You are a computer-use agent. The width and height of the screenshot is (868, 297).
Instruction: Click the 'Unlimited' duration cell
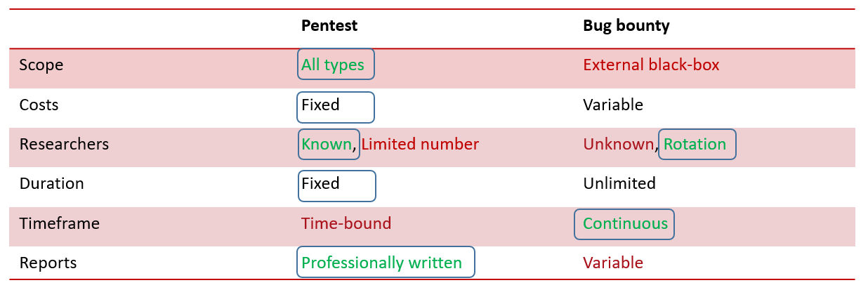(x=619, y=184)
